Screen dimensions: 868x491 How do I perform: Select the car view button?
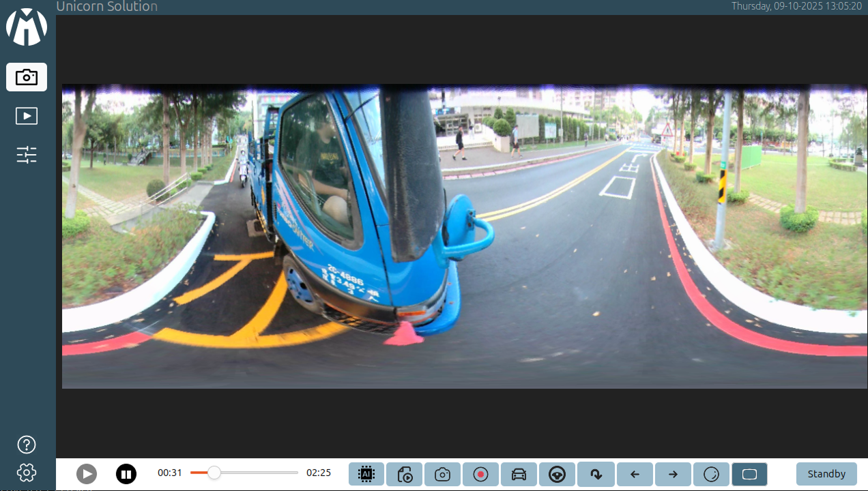click(519, 474)
